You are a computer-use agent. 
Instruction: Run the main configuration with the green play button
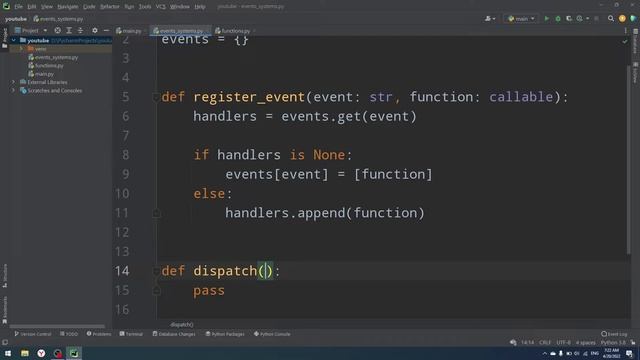pos(547,19)
